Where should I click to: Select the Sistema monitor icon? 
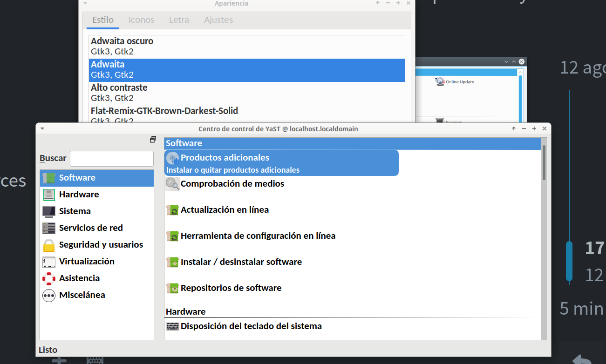[49, 211]
